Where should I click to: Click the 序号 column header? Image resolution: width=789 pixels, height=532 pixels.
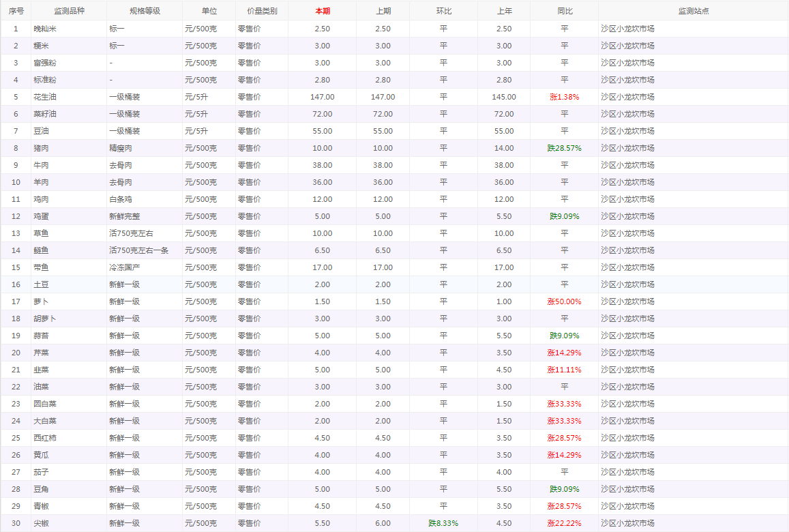pos(16,11)
